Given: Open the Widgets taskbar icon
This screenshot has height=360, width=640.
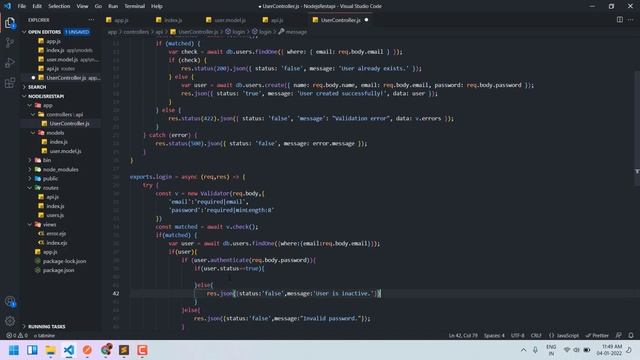Looking at the screenshot, I should [32, 350].
